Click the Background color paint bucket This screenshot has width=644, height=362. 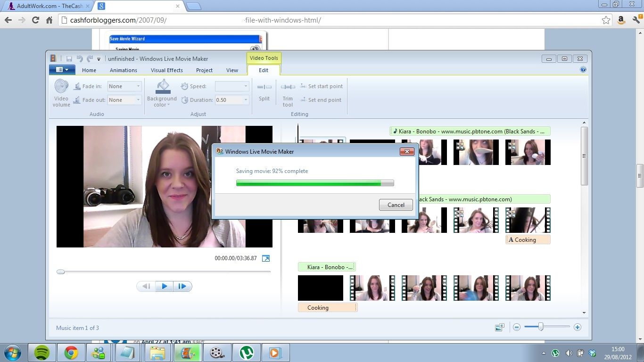(x=163, y=87)
